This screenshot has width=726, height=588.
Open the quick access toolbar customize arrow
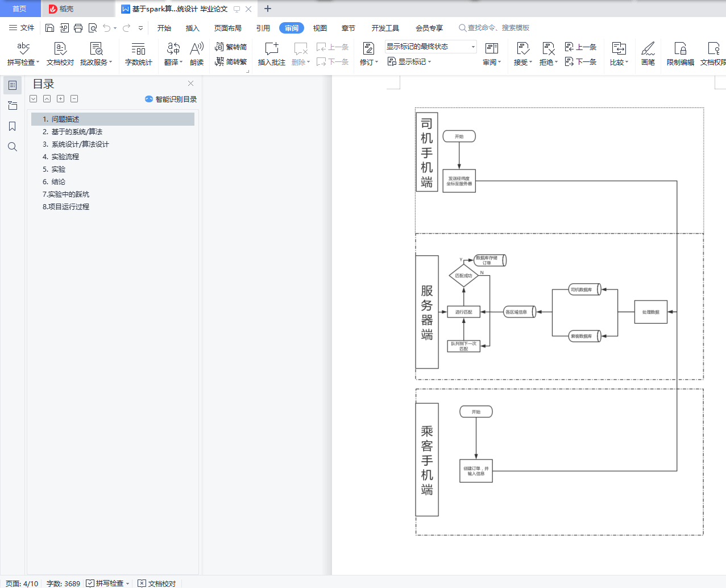[x=140, y=28]
